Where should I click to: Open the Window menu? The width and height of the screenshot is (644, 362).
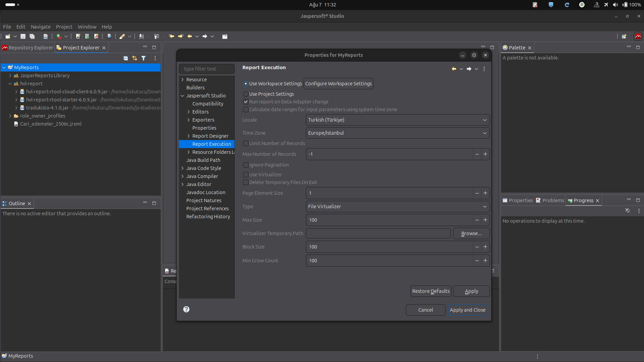point(87,27)
